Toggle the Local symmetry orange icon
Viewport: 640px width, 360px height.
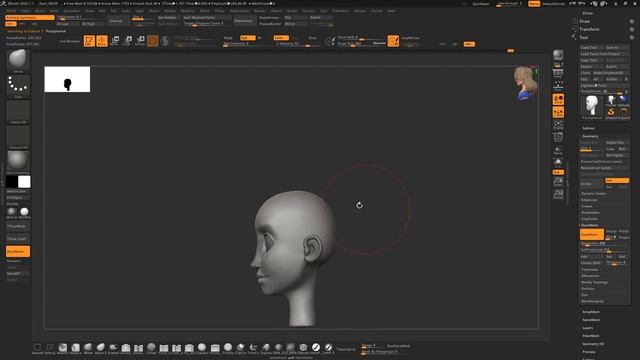tap(558, 100)
